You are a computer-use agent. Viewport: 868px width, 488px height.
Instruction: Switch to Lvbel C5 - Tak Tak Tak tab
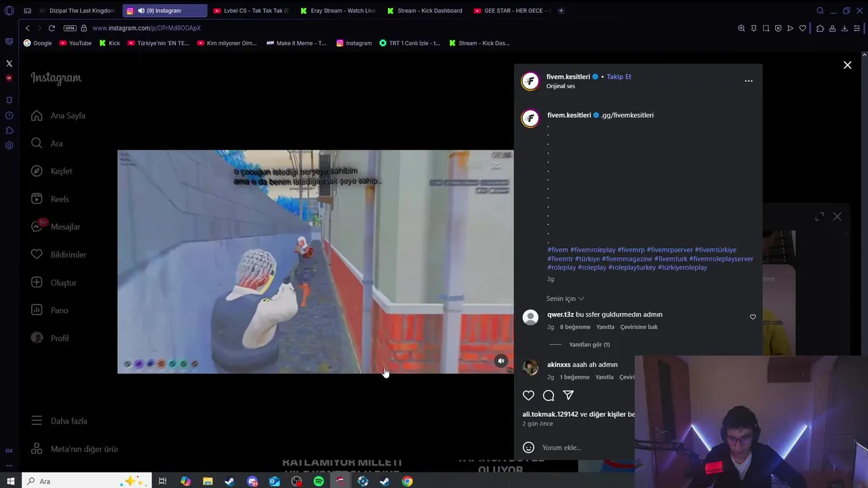pyautogui.click(x=251, y=11)
